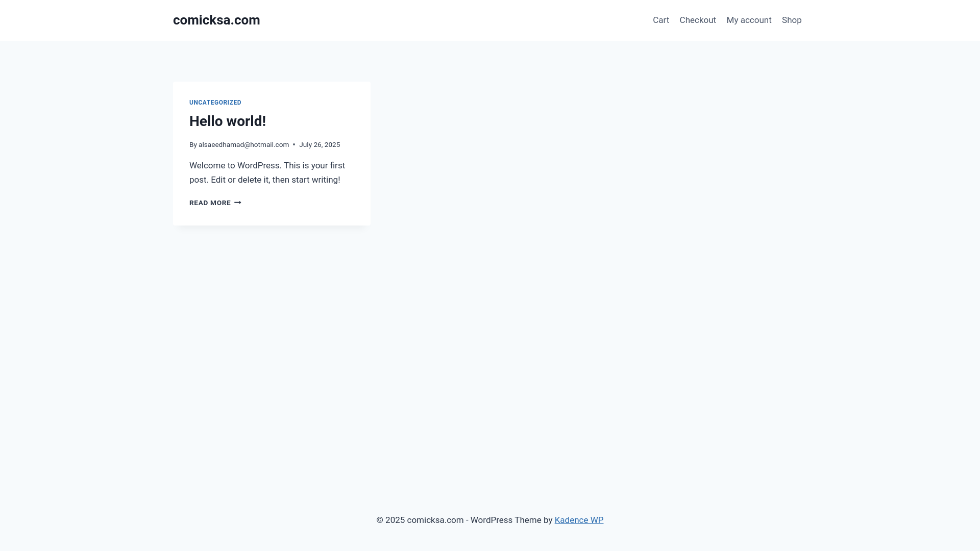
Task: Visit the Shop page
Action: pyautogui.click(x=792, y=20)
